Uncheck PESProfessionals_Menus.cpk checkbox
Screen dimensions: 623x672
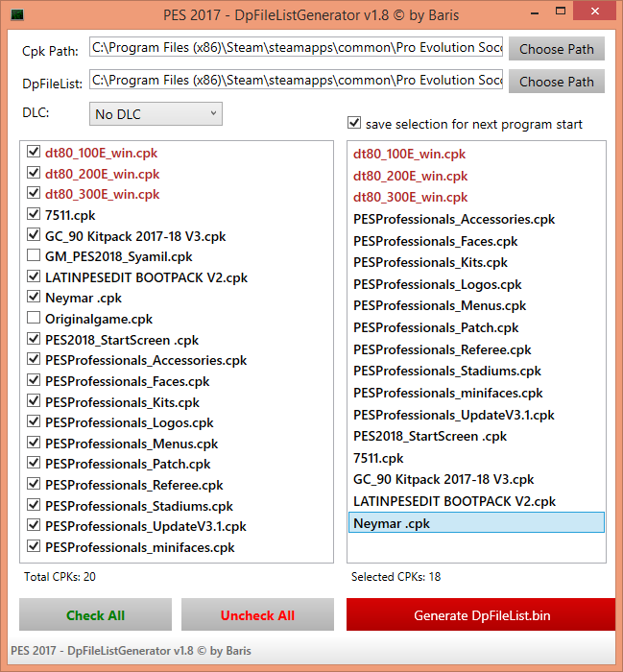[x=34, y=443]
